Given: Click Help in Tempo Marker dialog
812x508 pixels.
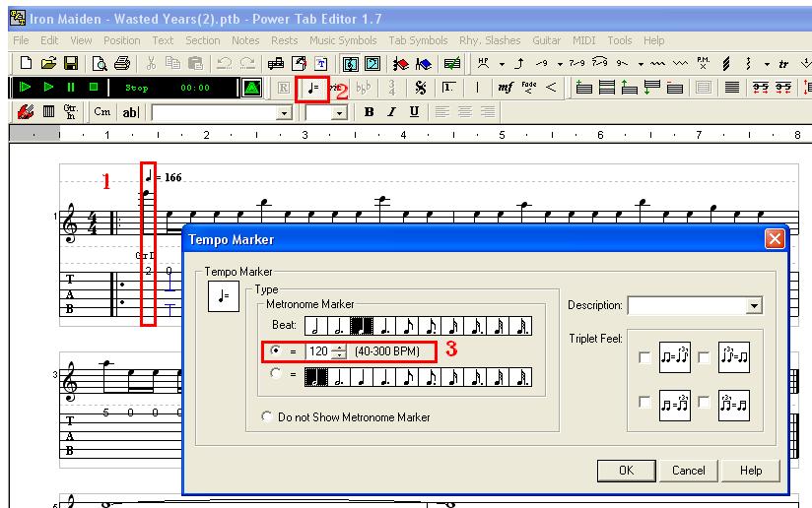Looking at the screenshot, I should [x=750, y=471].
